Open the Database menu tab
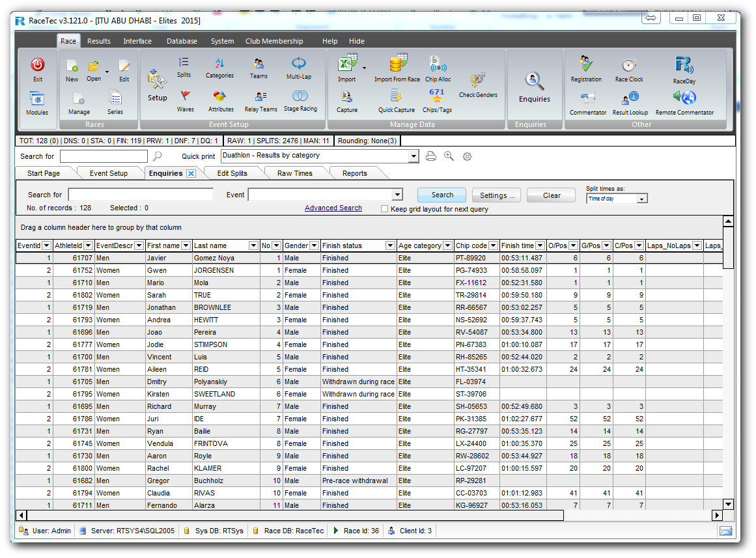756x558 pixels. point(182,41)
